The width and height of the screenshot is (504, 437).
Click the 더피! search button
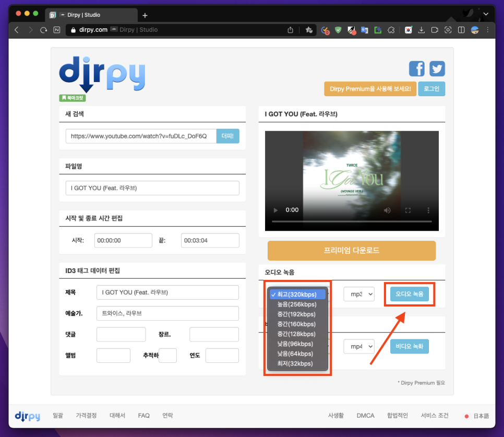(x=227, y=136)
